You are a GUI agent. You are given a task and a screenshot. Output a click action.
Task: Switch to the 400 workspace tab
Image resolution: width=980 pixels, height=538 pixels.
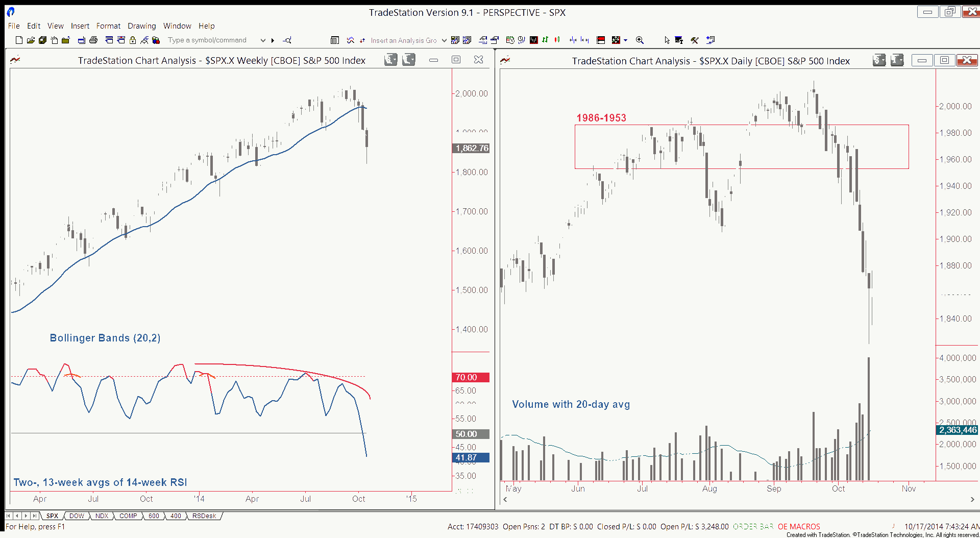pyautogui.click(x=176, y=516)
